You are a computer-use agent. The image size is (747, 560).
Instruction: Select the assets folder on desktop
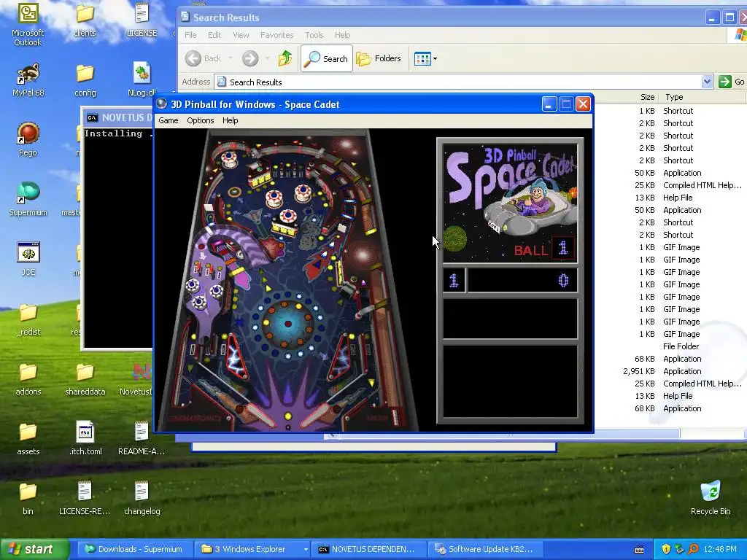tap(28, 438)
